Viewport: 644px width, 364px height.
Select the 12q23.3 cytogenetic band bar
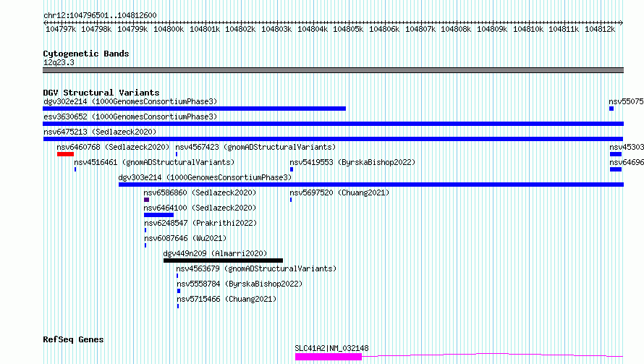tap(333, 70)
